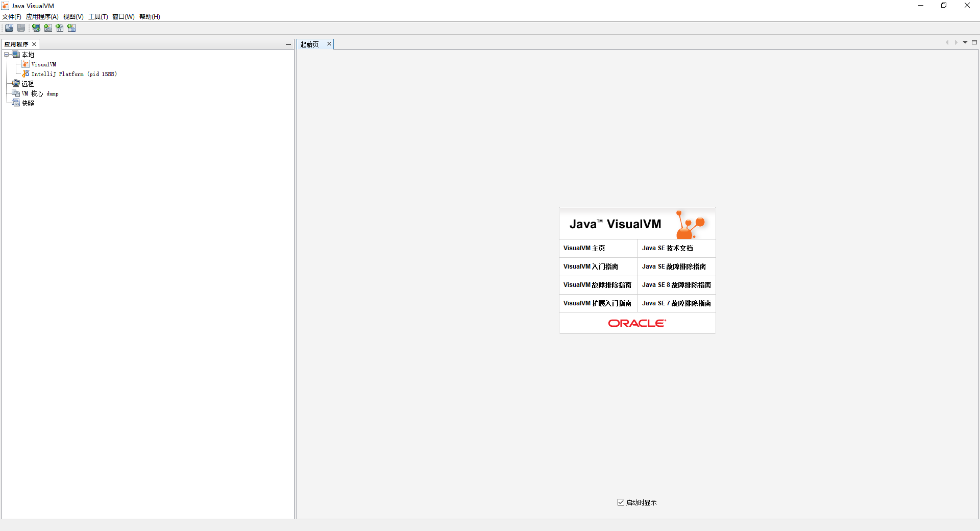Open the Java SE 故障排除指南 link
This screenshot has width=980, height=531.
click(x=674, y=267)
